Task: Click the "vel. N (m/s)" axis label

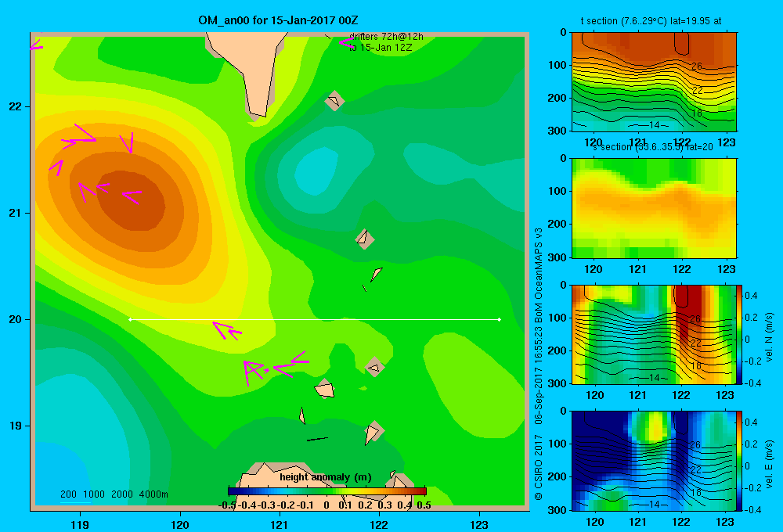Action: click(x=769, y=337)
